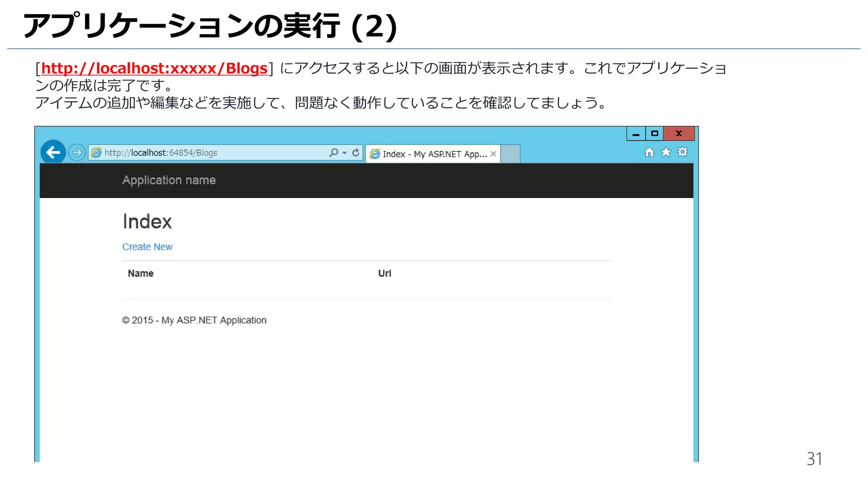868x488 pixels.
Task: Click the search magnifier in address bar
Action: tap(334, 152)
